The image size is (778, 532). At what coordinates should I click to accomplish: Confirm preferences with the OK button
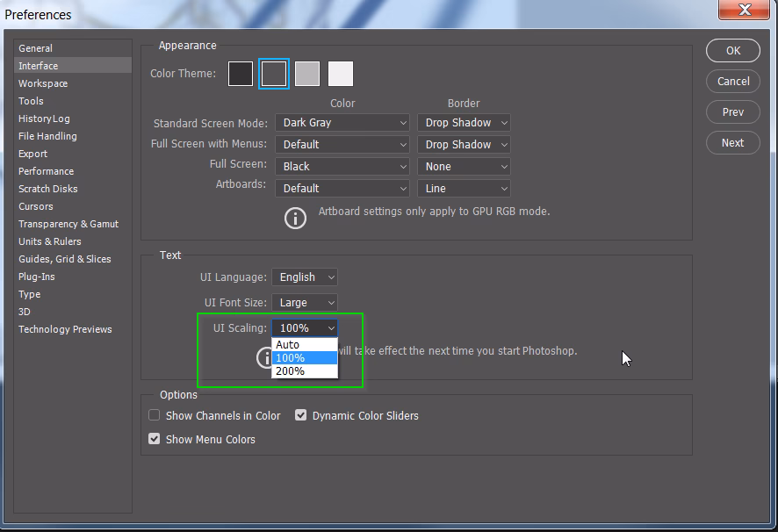[732, 50]
